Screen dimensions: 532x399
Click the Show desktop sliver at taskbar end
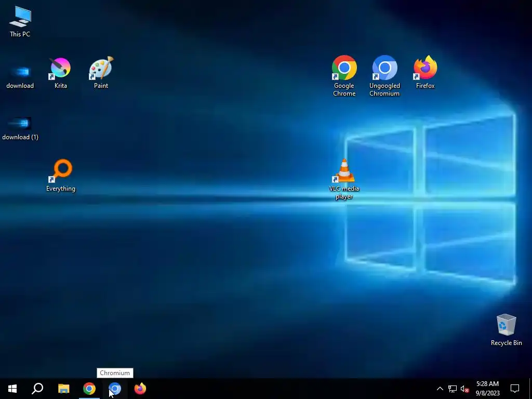point(530,389)
